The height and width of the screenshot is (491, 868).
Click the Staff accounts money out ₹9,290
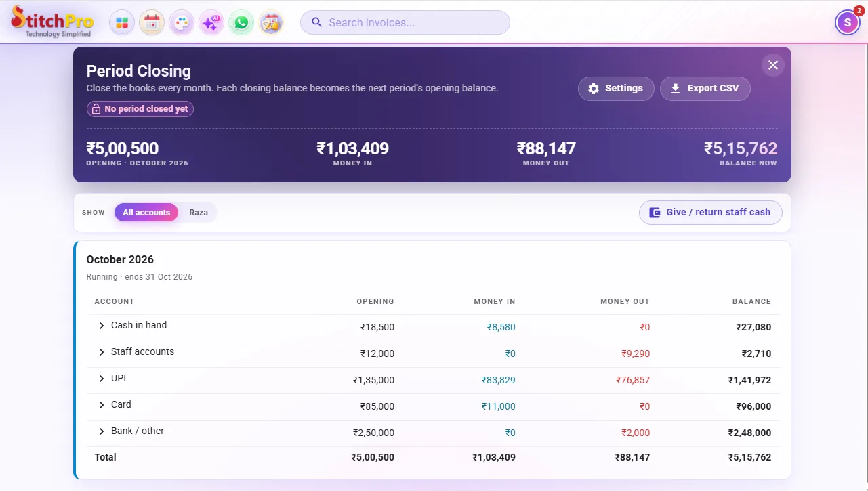tap(636, 354)
